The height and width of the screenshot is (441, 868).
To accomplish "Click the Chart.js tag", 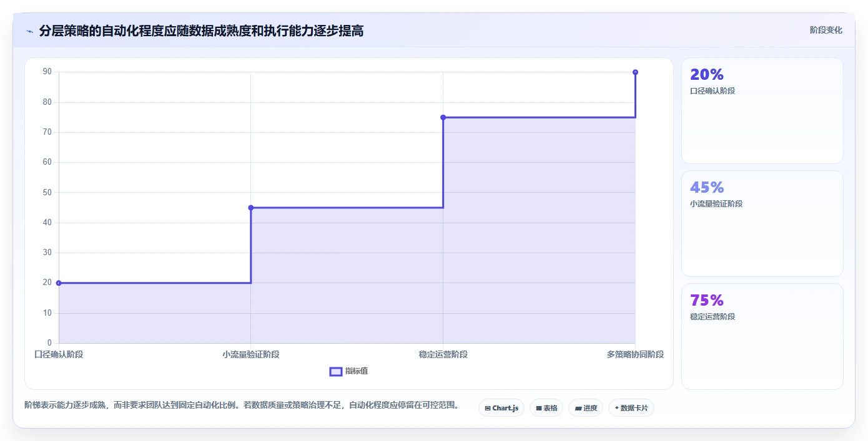I will (x=501, y=408).
